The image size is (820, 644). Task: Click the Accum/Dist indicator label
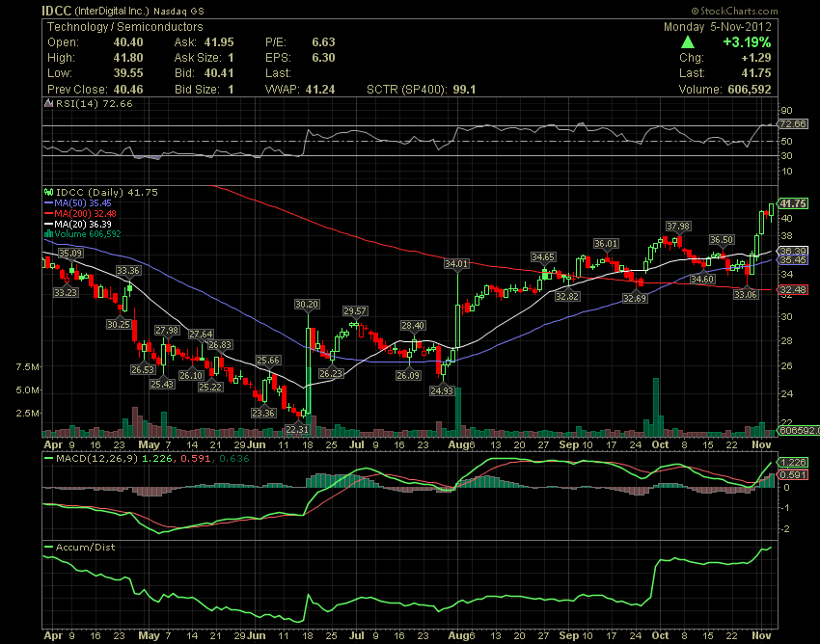click(x=85, y=548)
